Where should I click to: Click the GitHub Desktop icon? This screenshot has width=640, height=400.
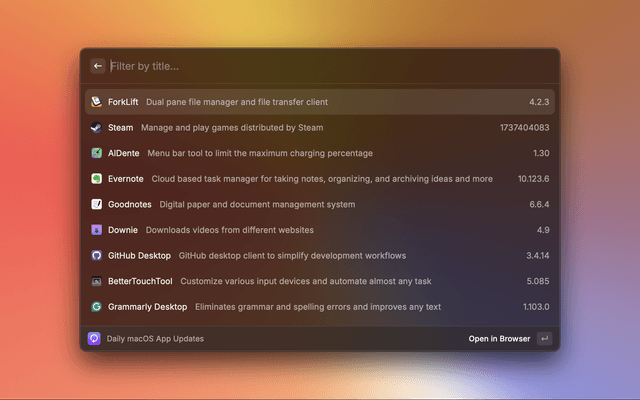tap(97, 255)
